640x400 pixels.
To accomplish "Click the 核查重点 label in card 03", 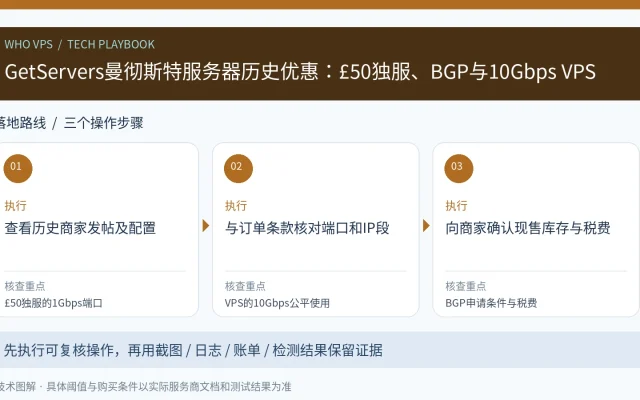I will [466, 286].
